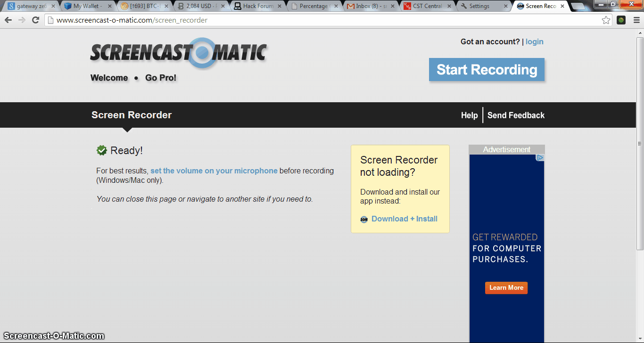Bookmark this page using the star icon
The height and width of the screenshot is (343, 644).
pos(606,20)
